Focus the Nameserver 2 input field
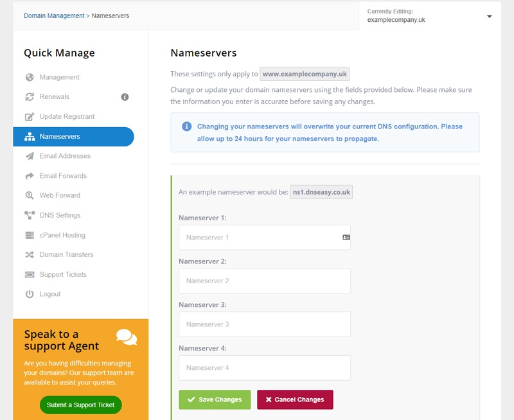 265,281
